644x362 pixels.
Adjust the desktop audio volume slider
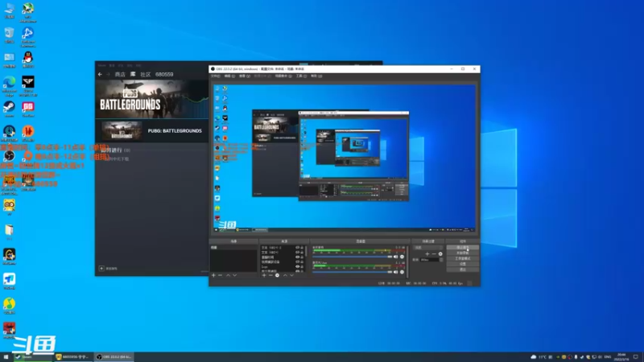(353, 257)
